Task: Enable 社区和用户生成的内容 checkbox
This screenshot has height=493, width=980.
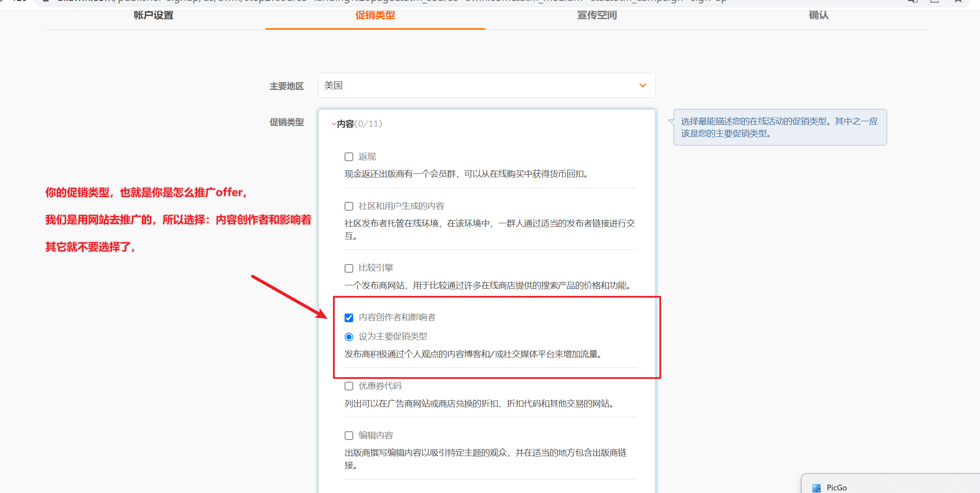Action: [349, 206]
